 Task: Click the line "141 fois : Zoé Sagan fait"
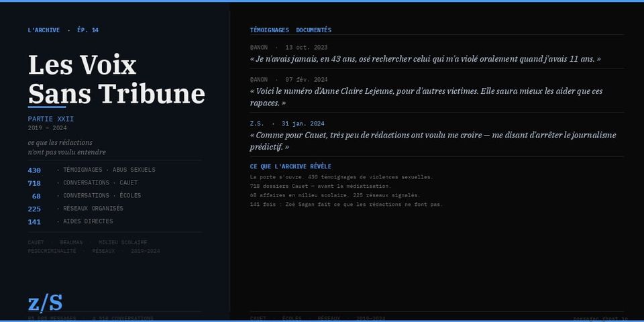pos(346,204)
